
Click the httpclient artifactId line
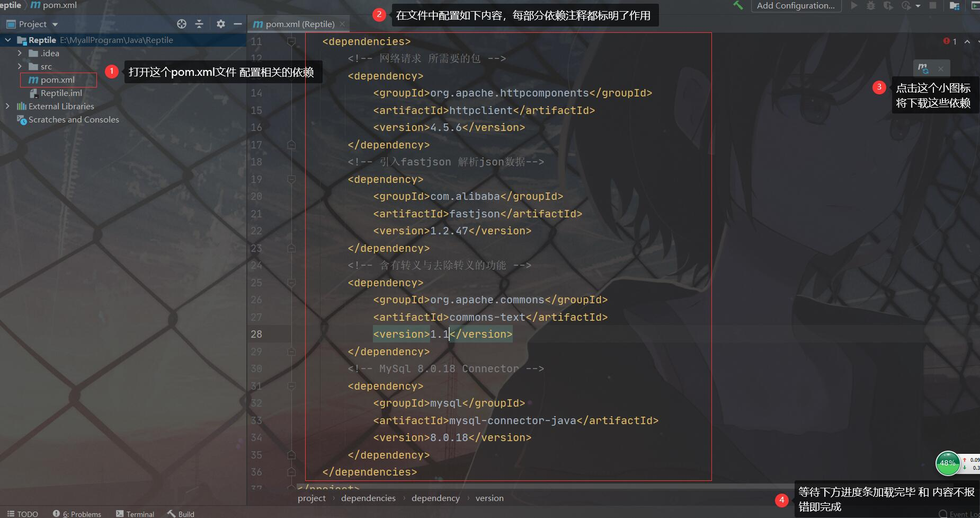[484, 110]
